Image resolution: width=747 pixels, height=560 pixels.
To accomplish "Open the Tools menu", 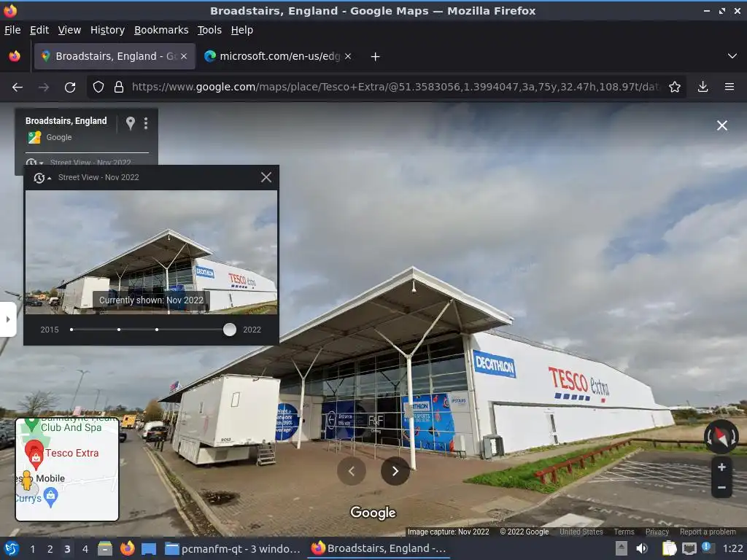I will tap(209, 30).
